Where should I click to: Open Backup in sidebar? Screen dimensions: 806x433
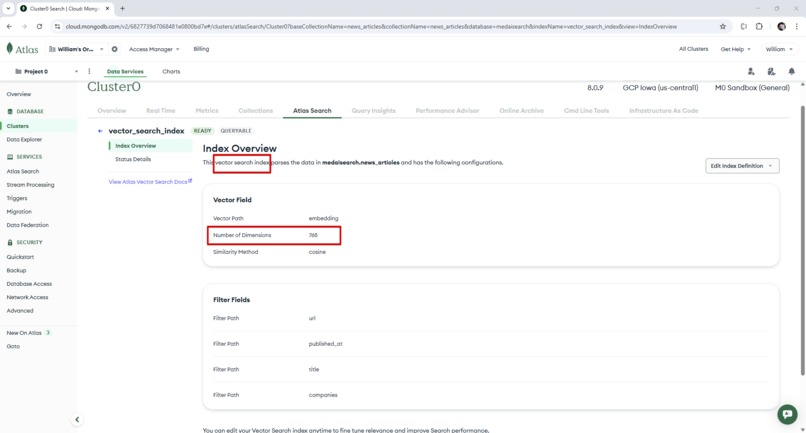16,270
